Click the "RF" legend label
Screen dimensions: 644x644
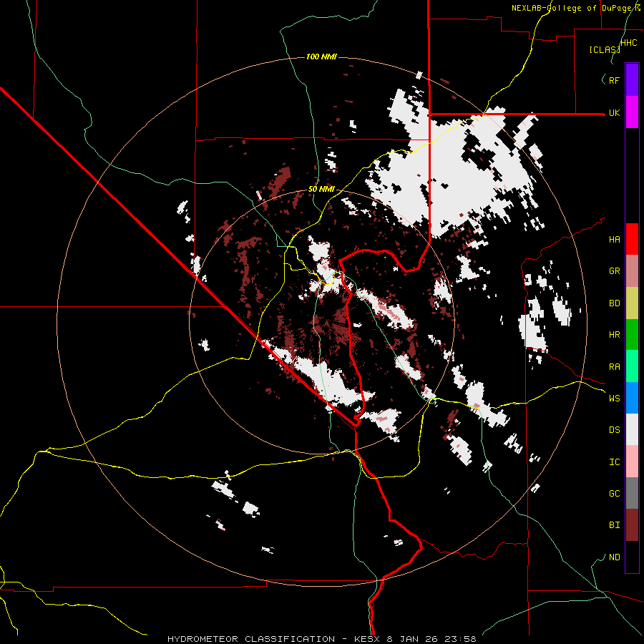coord(614,80)
